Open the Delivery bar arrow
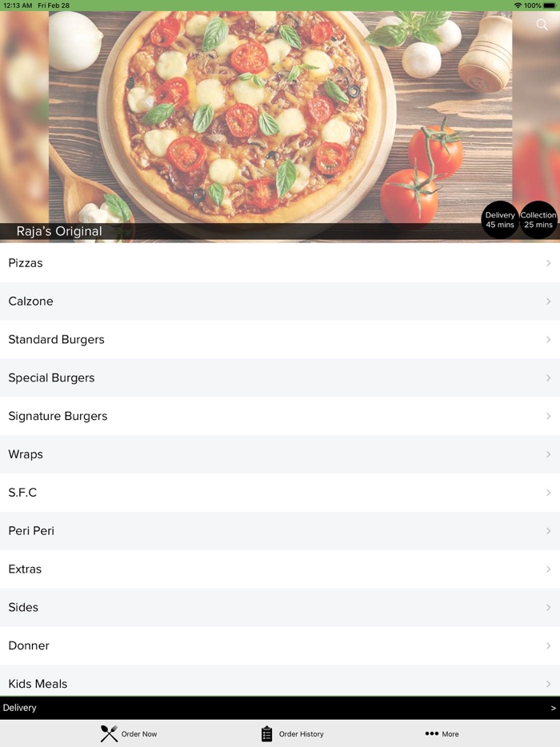This screenshot has height=747, width=560. [x=554, y=708]
